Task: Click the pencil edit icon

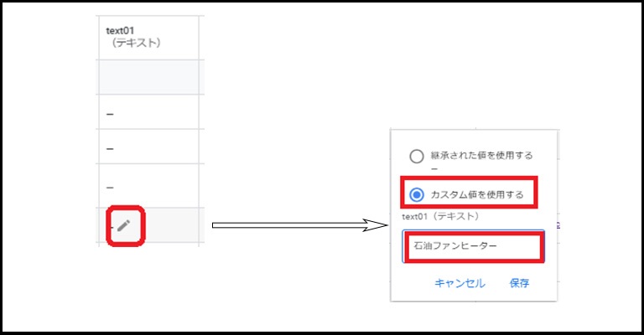Action: [124, 224]
